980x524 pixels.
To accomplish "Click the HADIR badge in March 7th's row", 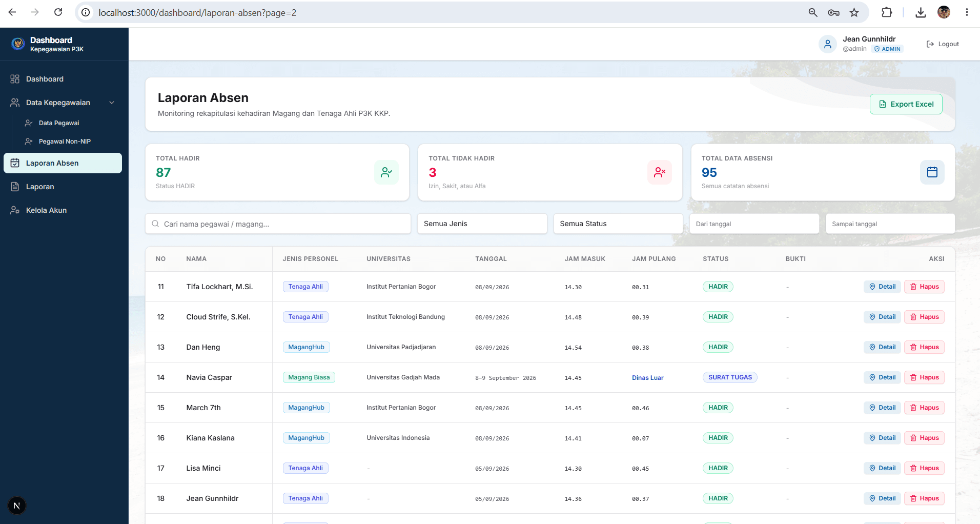I will [x=718, y=408].
